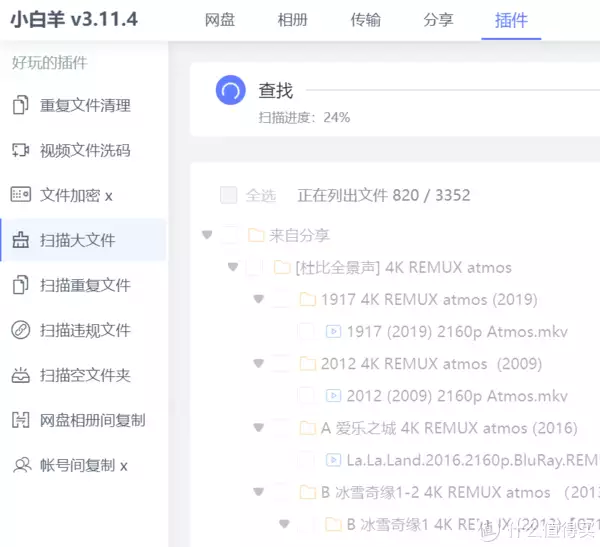Collapse the A 爱乐之城 4K REMUX folder
This screenshot has width=600, height=547.
click(x=259, y=428)
